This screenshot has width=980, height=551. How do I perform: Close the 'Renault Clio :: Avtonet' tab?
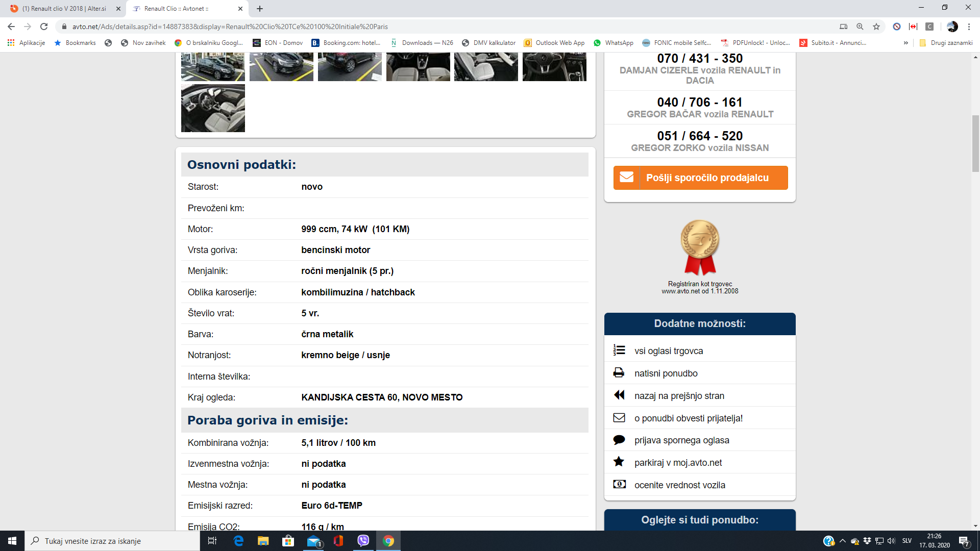coord(240,9)
